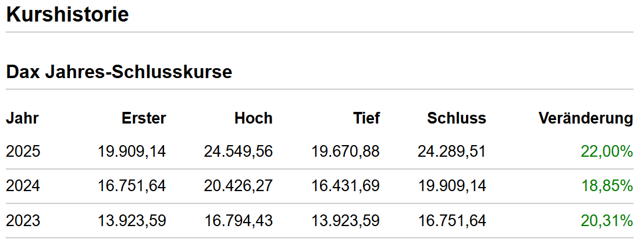Select the Tief column header
The width and height of the screenshot is (644, 243).
click(x=367, y=118)
